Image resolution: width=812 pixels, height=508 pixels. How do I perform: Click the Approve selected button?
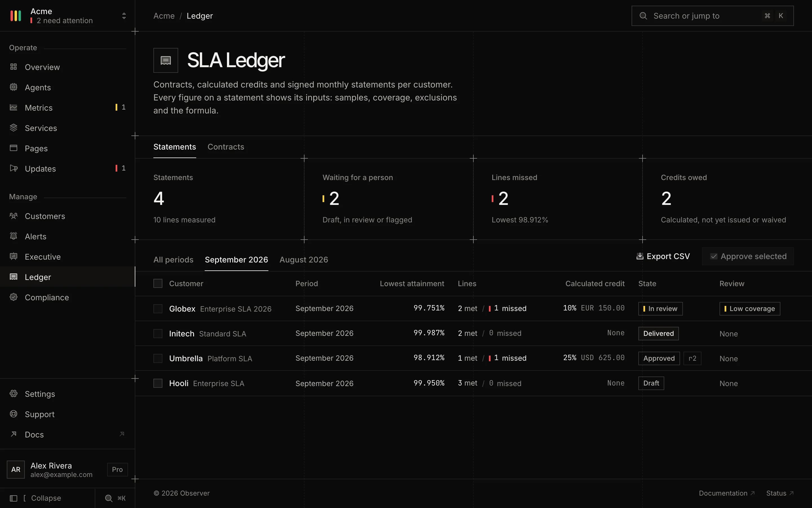click(748, 256)
